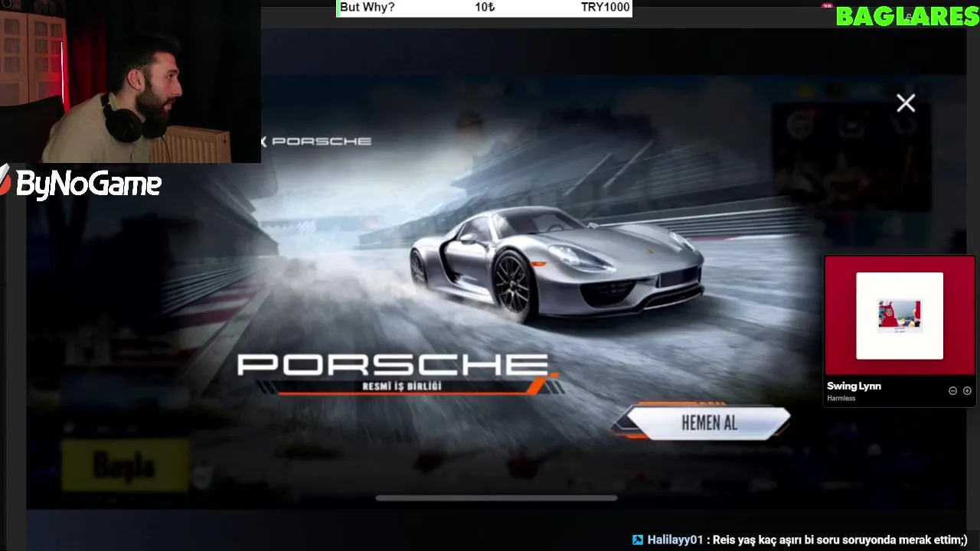Click the BAGLARES channel name
The width and height of the screenshot is (980, 551).
tap(907, 15)
